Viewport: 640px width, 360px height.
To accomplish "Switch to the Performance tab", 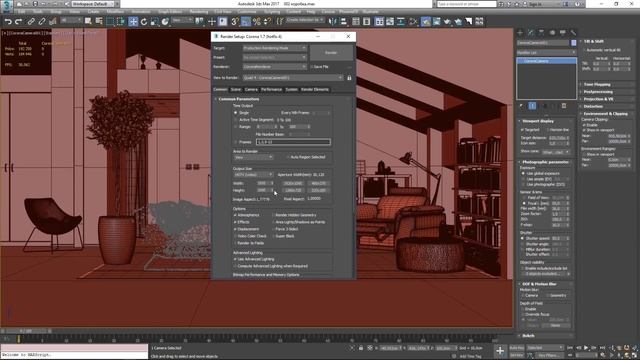I will [x=271, y=89].
